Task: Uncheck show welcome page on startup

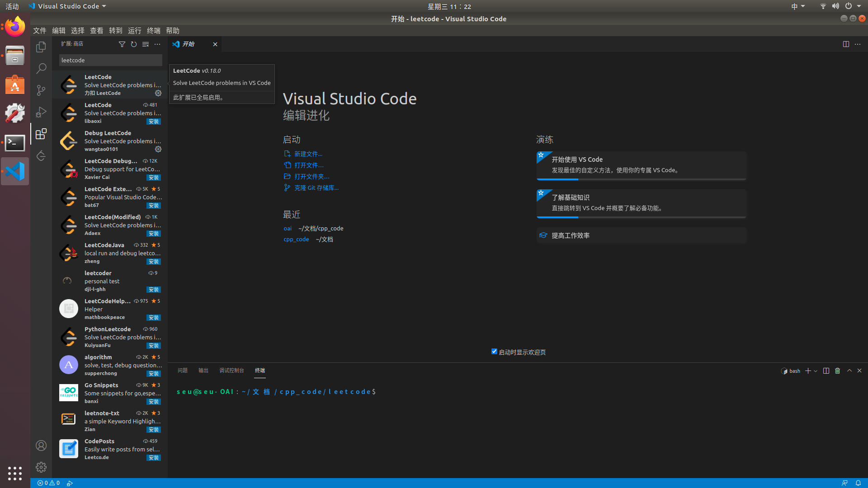Action: pyautogui.click(x=494, y=352)
